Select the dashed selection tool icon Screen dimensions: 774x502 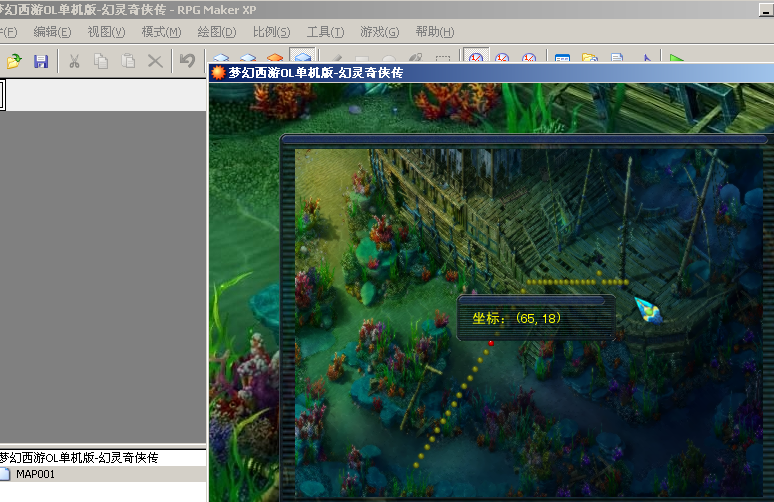pyautogui.click(x=443, y=59)
